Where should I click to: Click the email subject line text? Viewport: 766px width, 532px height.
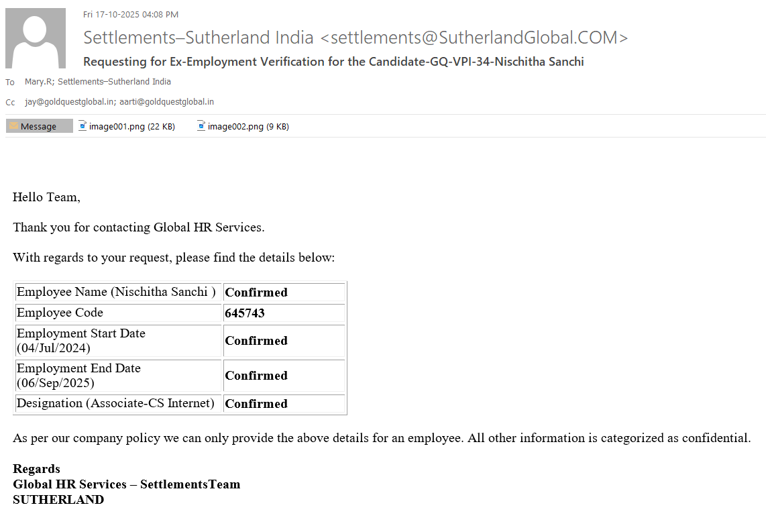coord(333,62)
